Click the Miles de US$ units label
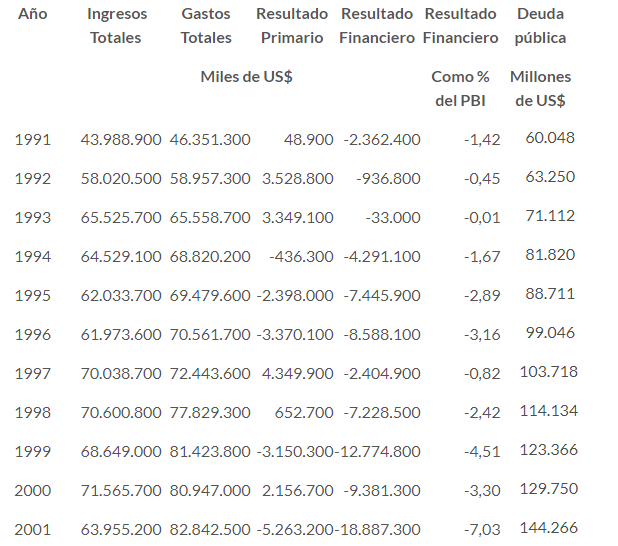The height and width of the screenshot is (546, 618). pos(246,77)
